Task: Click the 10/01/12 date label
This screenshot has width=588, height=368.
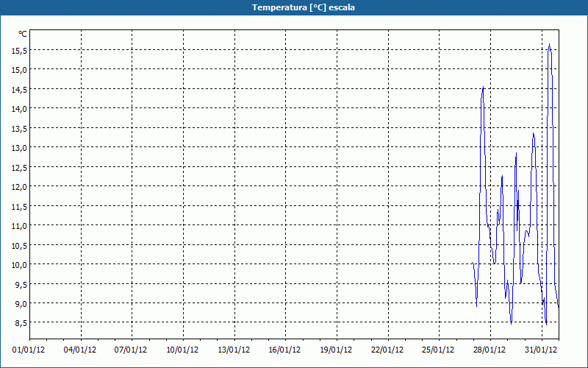Action: click(182, 350)
